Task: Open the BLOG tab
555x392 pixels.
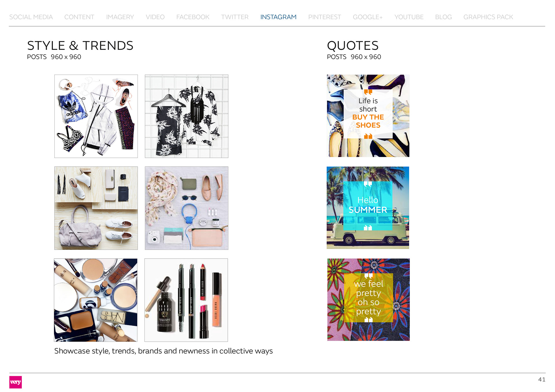Action: (443, 17)
